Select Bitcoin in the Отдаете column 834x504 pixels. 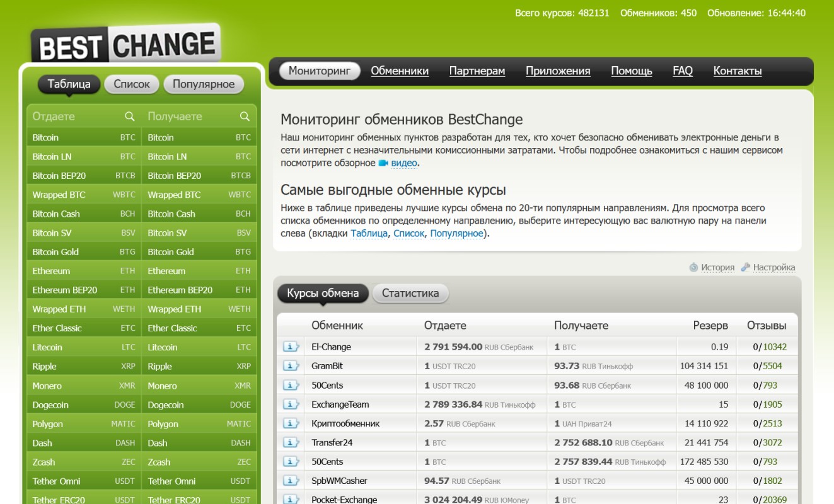tap(84, 137)
